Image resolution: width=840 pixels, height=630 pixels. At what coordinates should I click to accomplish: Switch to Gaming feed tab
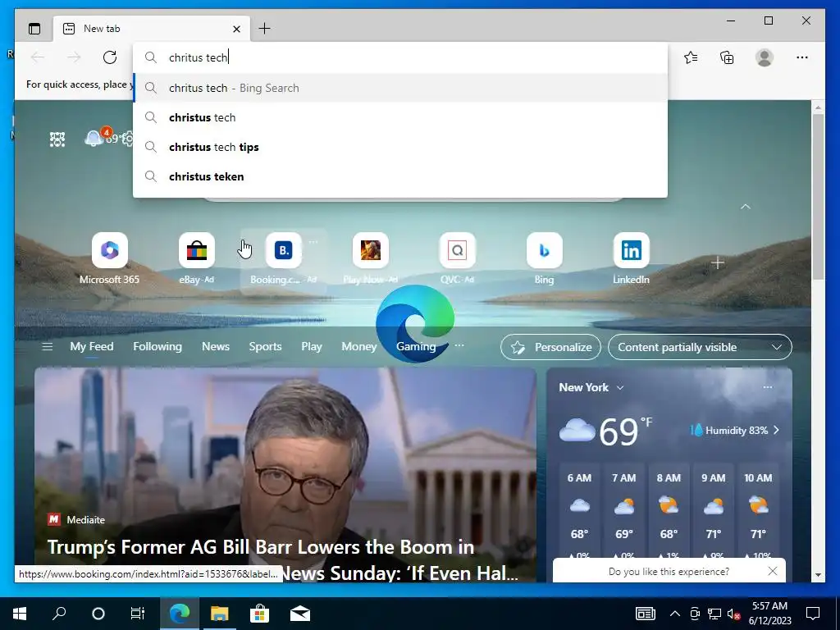point(416,347)
